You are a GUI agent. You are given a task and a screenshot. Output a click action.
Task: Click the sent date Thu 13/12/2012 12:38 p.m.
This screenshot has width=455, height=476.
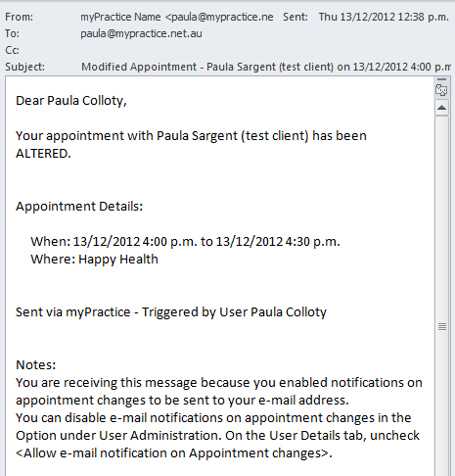click(384, 17)
